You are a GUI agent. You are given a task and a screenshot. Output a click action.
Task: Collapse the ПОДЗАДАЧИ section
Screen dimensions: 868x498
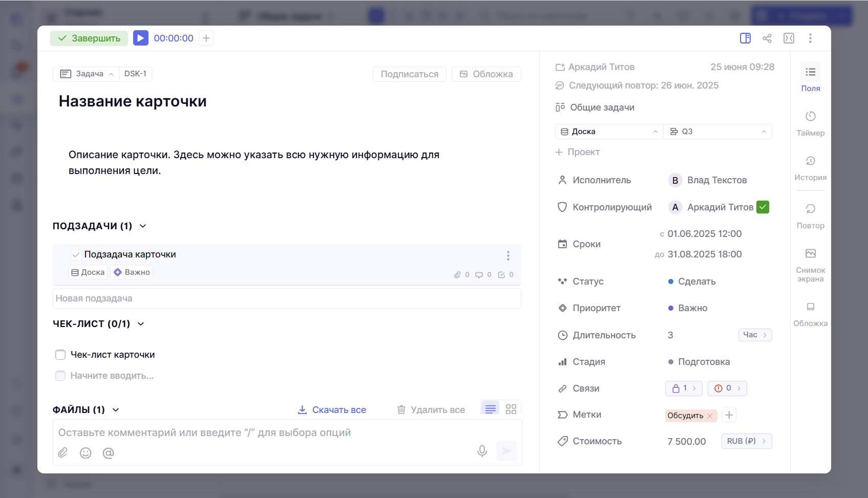tap(143, 226)
